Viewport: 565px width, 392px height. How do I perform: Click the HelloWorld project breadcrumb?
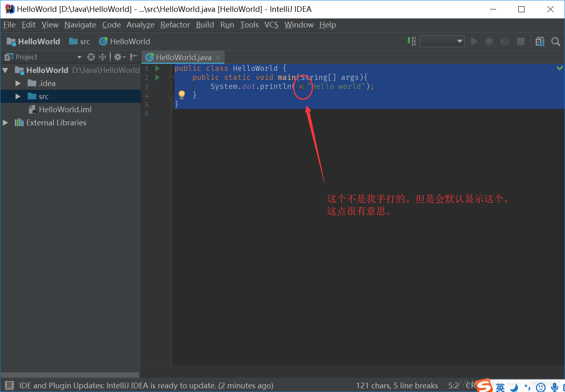pos(34,41)
